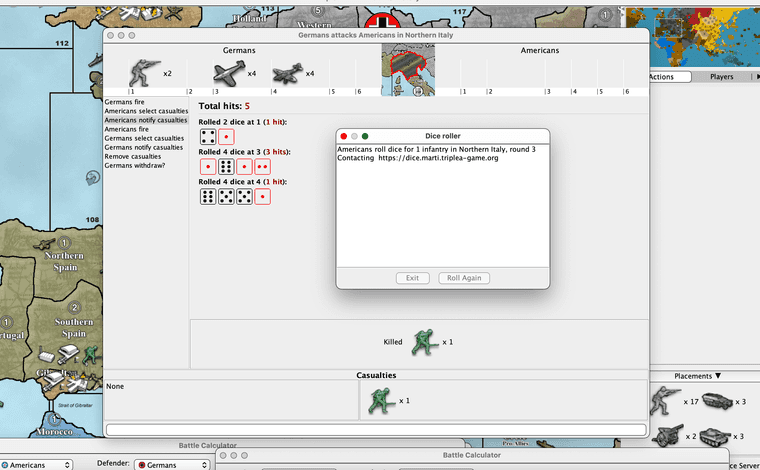Image resolution: width=760 pixels, height=470 pixels.
Task: Click the American infantry icon in the Casualties panel
Action: coord(382,401)
